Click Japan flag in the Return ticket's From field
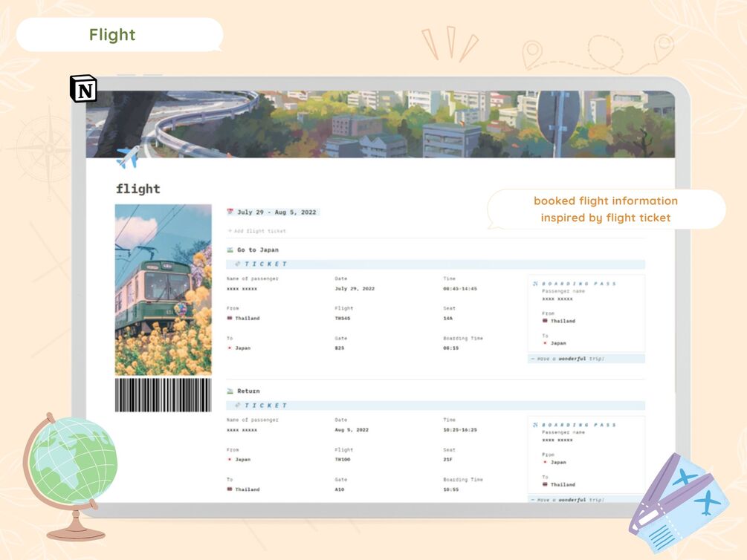 point(230,460)
